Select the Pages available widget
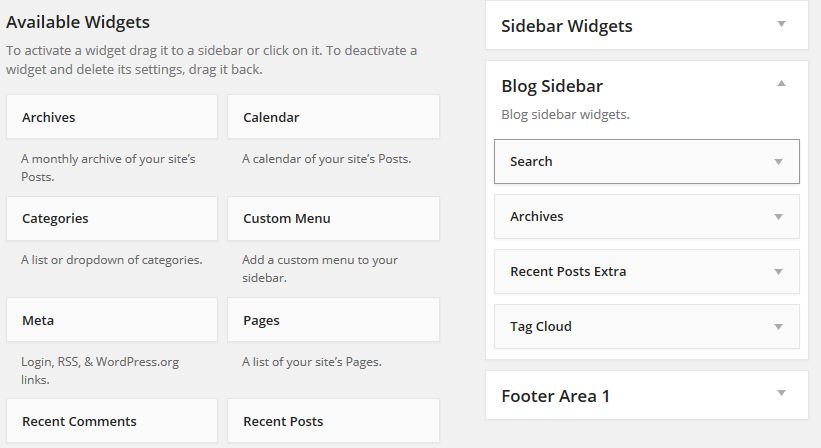The height and width of the screenshot is (448, 821). click(x=333, y=320)
